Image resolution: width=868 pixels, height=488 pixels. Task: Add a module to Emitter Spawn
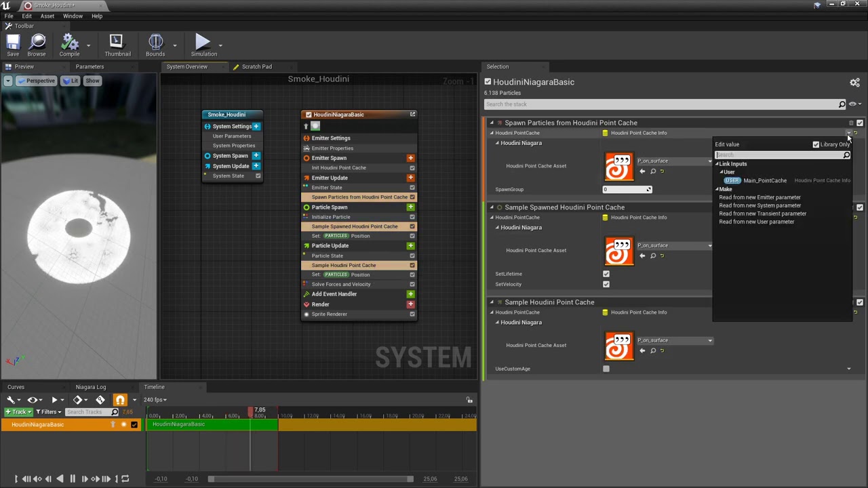click(x=410, y=158)
